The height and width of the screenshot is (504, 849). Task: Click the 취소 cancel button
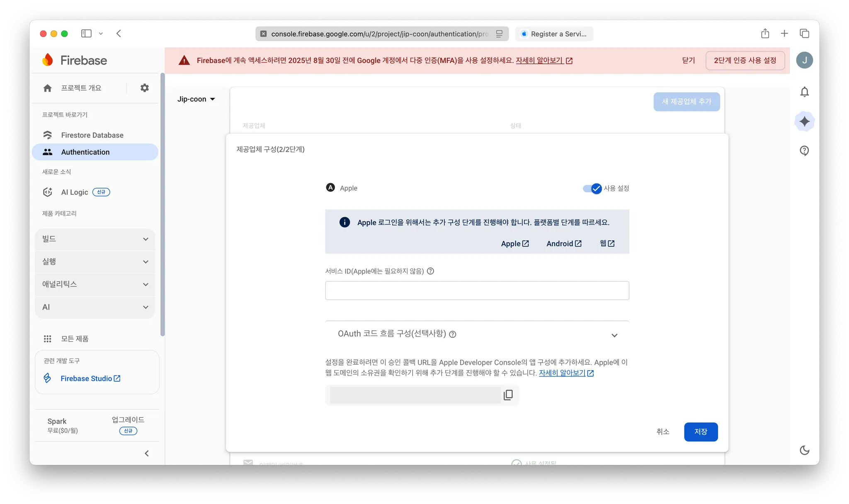pyautogui.click(x=662, y=432)
